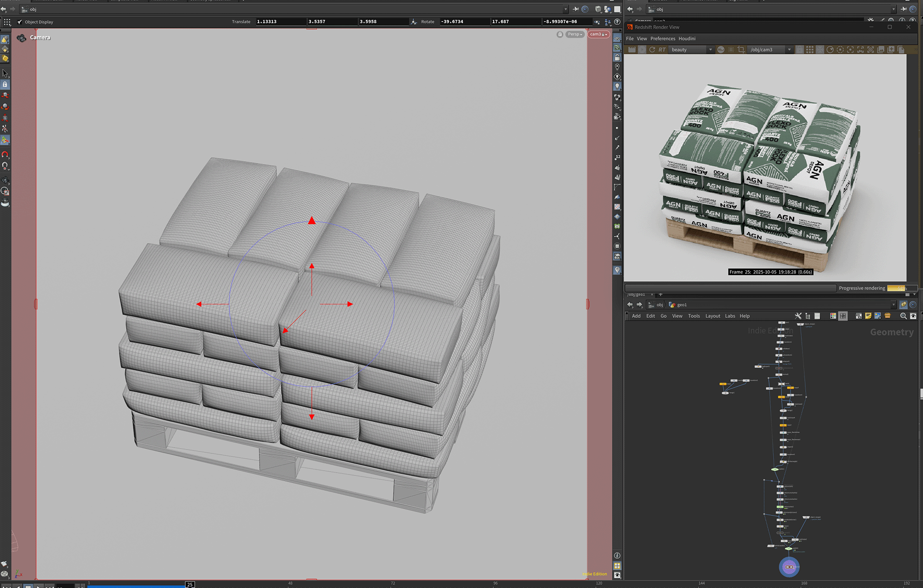Switch network view to list mode

point(817,316)
